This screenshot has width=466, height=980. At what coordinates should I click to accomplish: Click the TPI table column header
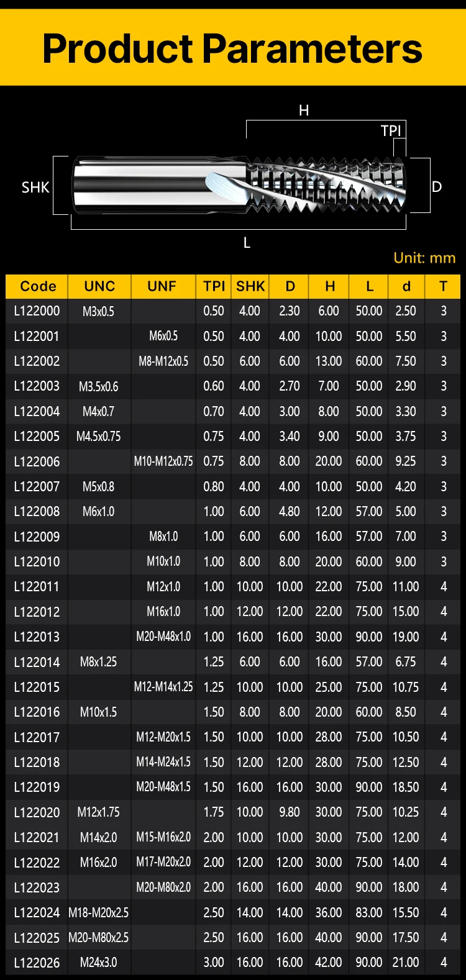pyautogui.click(x=214, y=286)
